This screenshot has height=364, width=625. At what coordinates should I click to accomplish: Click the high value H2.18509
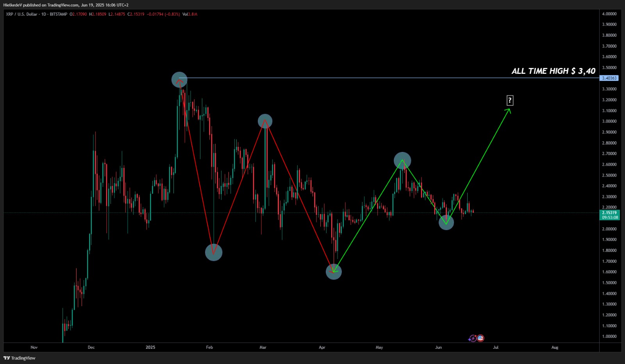click(98, 14)
